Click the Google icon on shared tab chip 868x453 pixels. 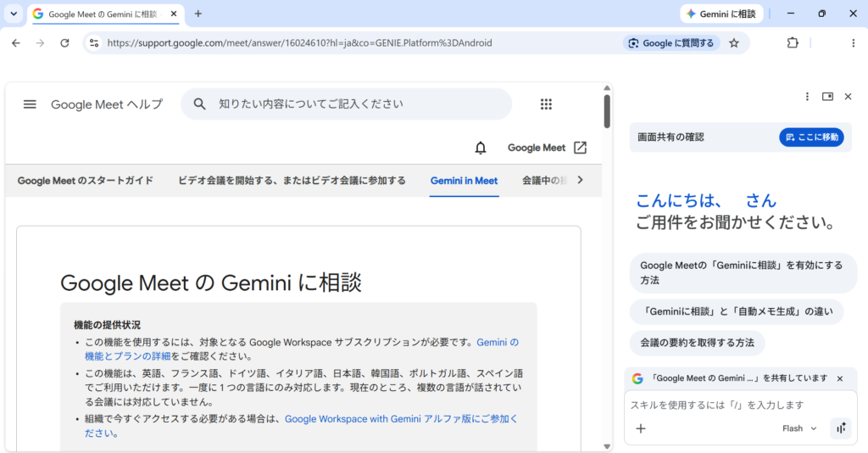tap(637, 379)
